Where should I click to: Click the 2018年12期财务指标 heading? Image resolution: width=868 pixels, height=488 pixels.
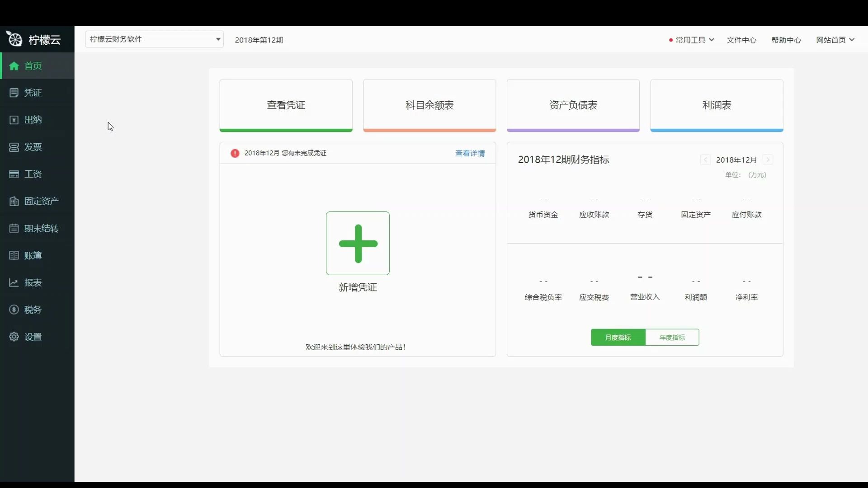pyautogui.click(x=563, y=160)
